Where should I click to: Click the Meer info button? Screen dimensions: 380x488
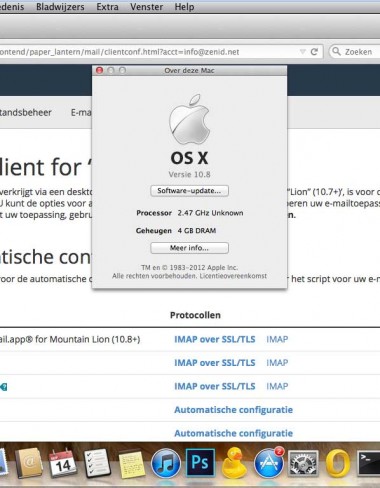189,248
